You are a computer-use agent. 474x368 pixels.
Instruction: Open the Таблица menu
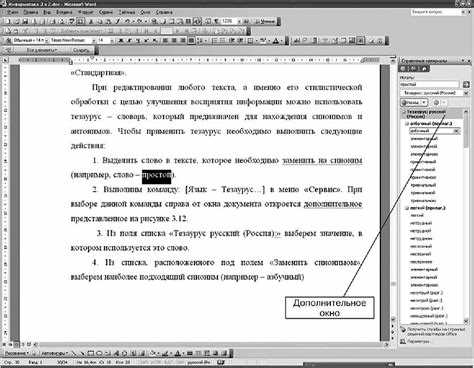click(127, 12)
